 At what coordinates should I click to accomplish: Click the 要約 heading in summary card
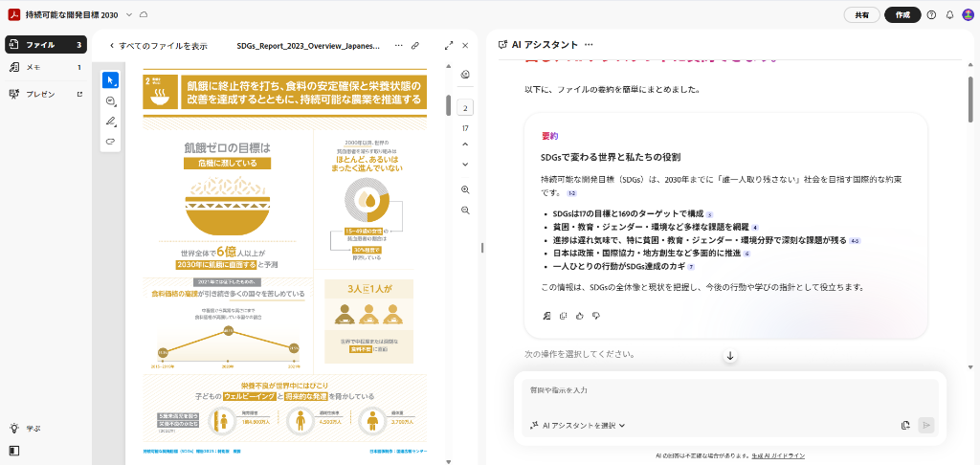click(550, 136)
